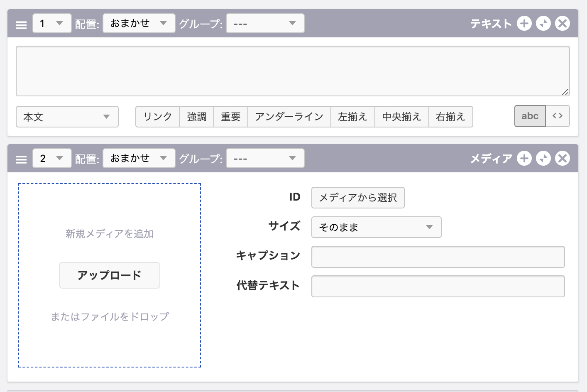Delete the メディア unit with its X icon
Viewport: 587px width, 392px height.
tap(563, 159)
